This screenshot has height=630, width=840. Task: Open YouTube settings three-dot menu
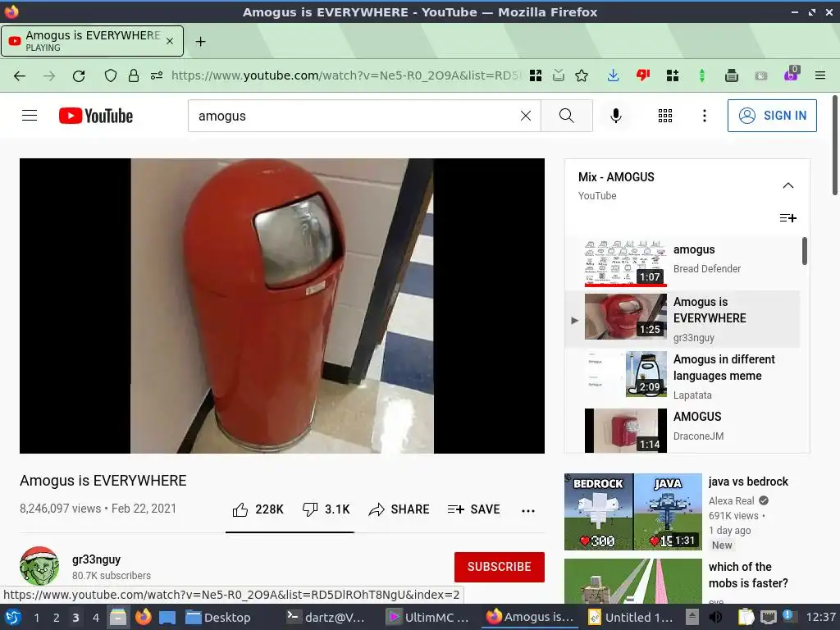tap(705, 116)
